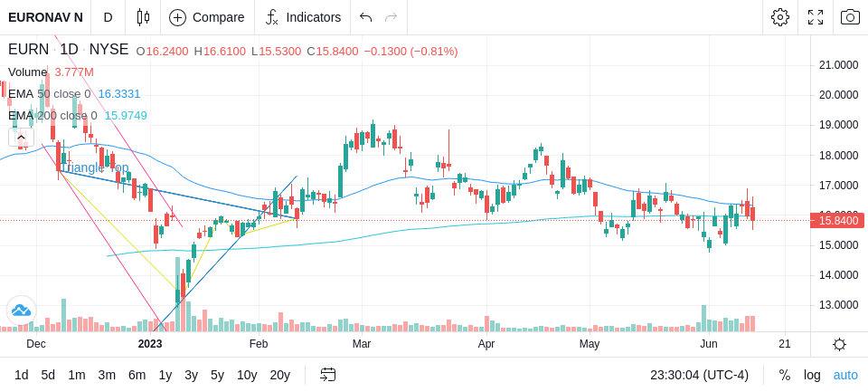Viewport: 868px width, 392px height.
Task: Set date range to 1d
Action: pos(22,376)
